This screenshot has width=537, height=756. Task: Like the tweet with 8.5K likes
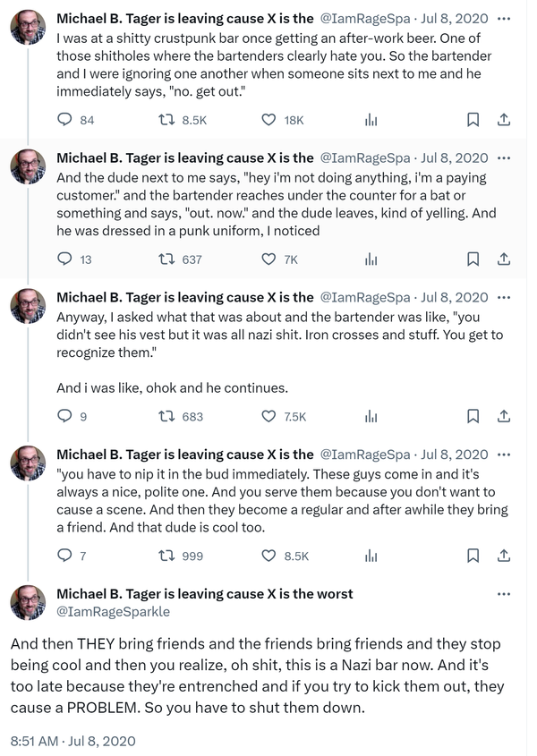pyautogui.click(x=268, y=556)
